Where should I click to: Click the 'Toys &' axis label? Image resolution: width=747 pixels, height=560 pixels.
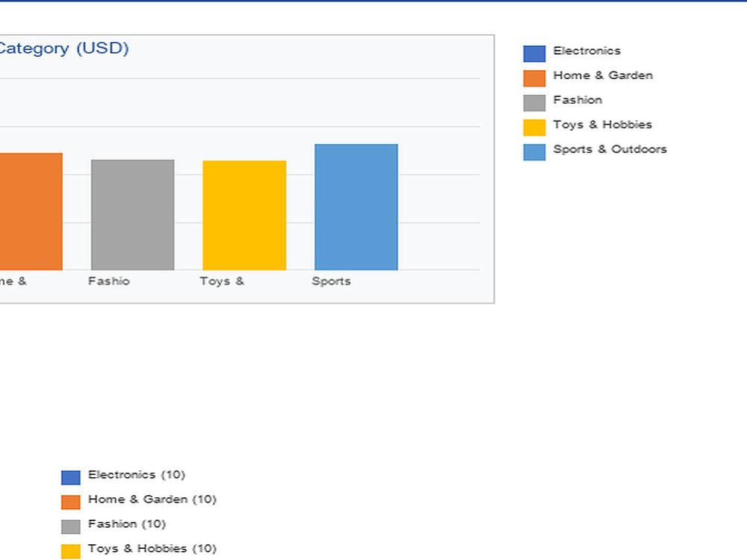click(222, 281)
